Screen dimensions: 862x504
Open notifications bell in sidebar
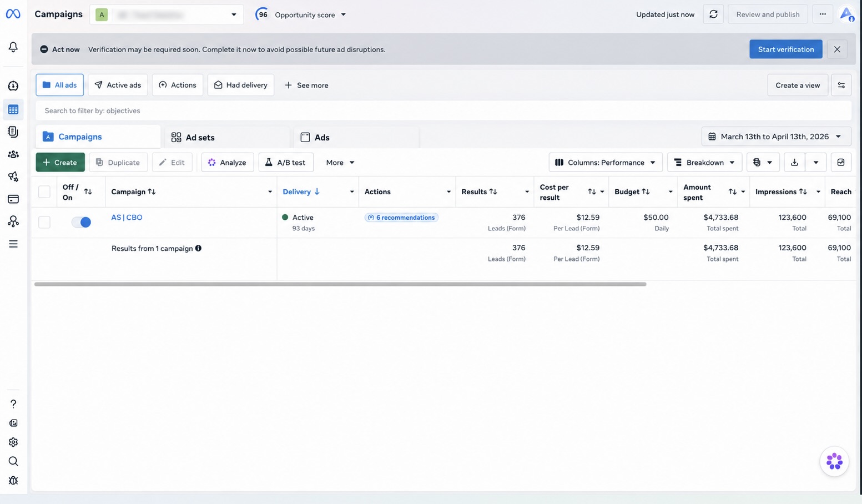(13, 47)
